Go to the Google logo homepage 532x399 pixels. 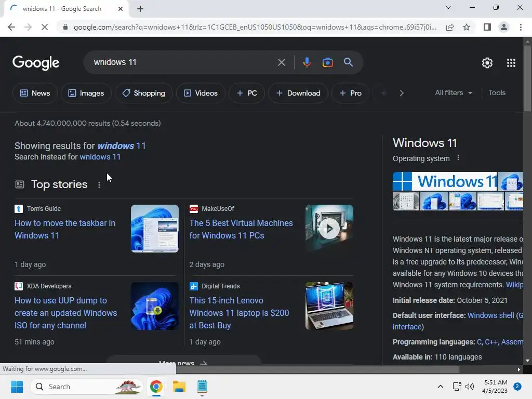[36, 63]
